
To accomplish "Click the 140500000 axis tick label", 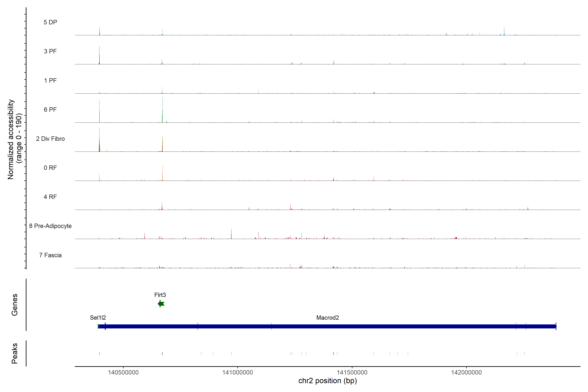I will pyautogui.click(x=123, y=372).
